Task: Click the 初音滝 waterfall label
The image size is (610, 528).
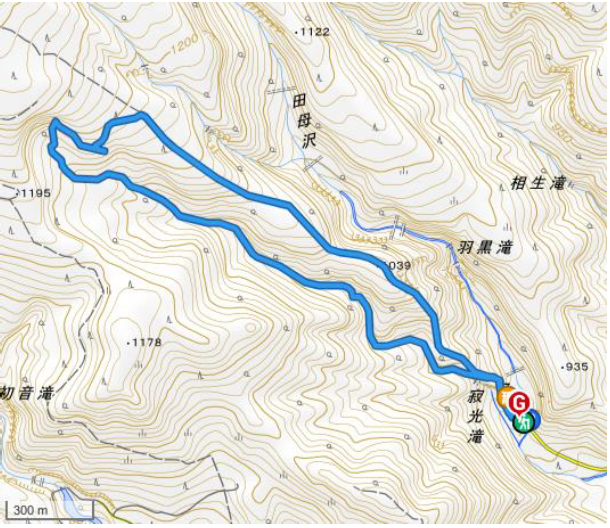Action: (x=26, y=393)
